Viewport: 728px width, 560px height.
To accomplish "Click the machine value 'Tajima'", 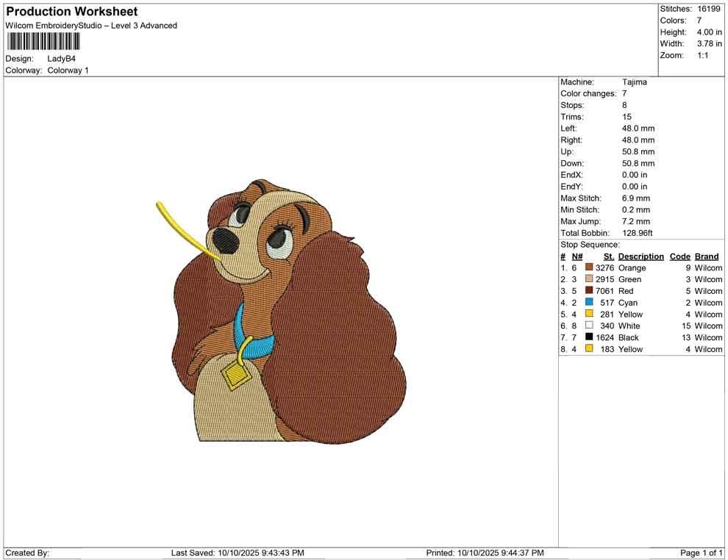I will pos(634,82).
